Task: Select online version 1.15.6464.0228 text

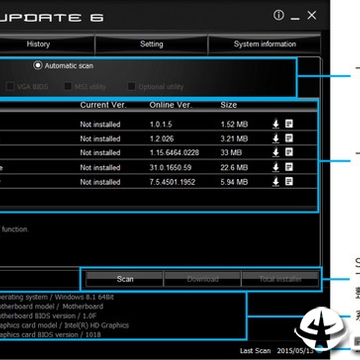Action: coord(174,153)
